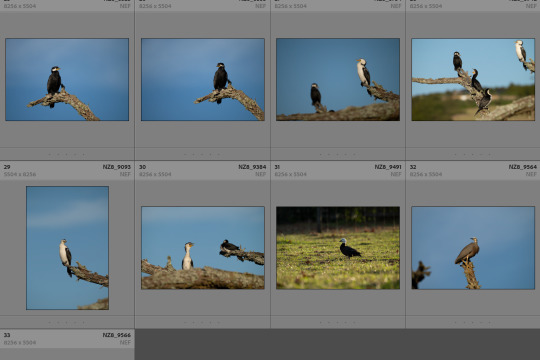Select brown heron photo NZ8_9564
540x360 pixels.
473,248
